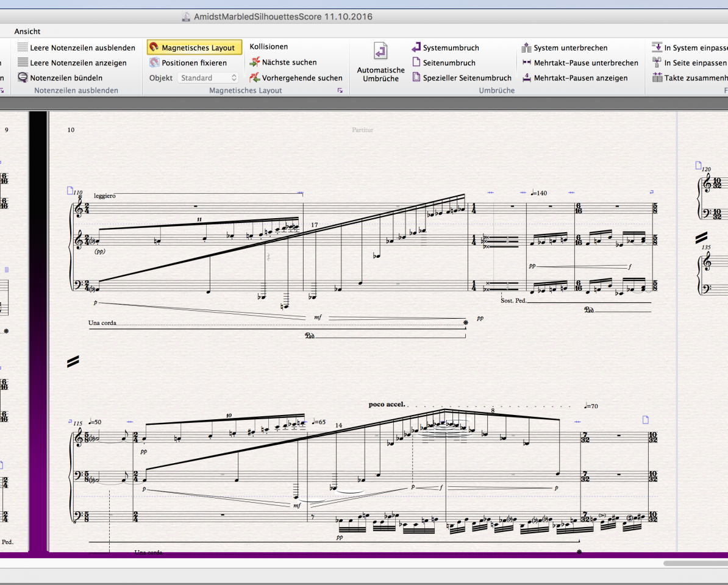Click the Seitenumbruch label
This screenshot has width=728, height=585.
(449, 63)
